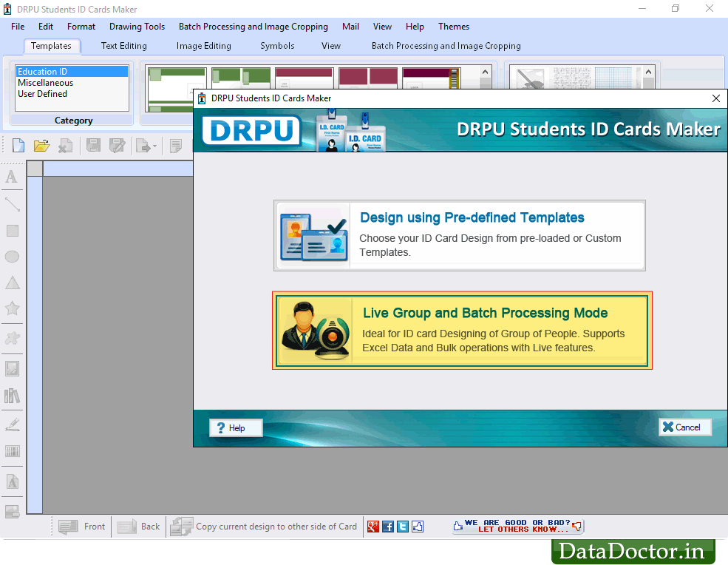Open the Mail menu
Screen dimensions: 728x565
pyautogui.click(x=350, y=27)
